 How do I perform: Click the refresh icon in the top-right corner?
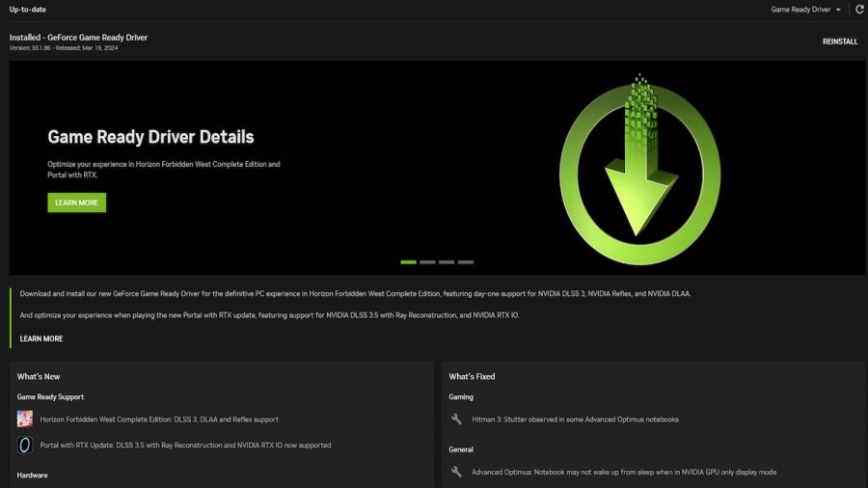(x=859, y=10)
